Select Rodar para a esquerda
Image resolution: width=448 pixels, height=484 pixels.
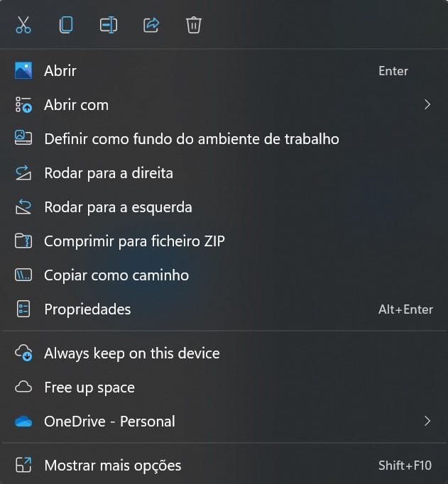(118, 207)
